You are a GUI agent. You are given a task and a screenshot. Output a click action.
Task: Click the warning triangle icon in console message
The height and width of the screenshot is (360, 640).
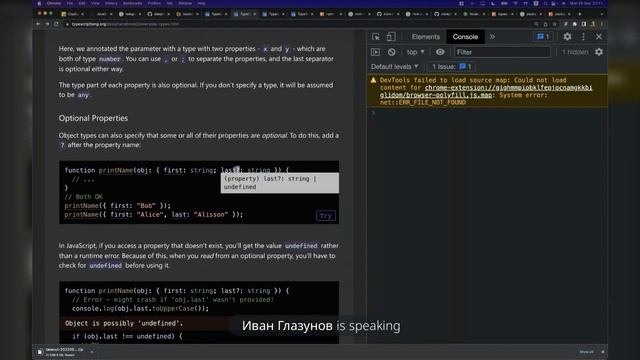click(373, 80)
